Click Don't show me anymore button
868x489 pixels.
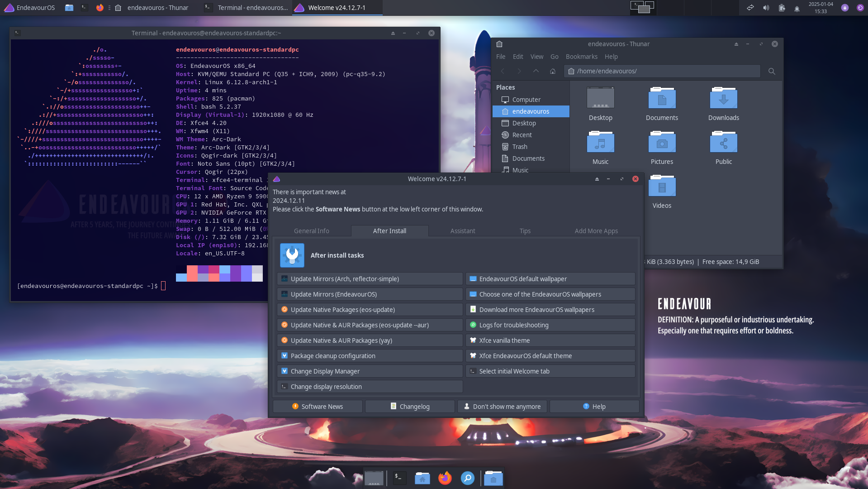pos(502,407)
